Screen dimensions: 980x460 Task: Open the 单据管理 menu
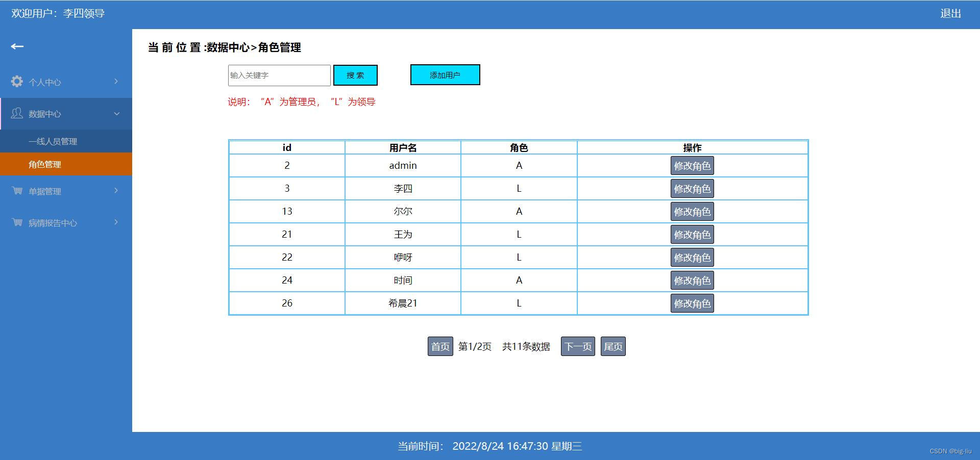click(x=66, y=191)
